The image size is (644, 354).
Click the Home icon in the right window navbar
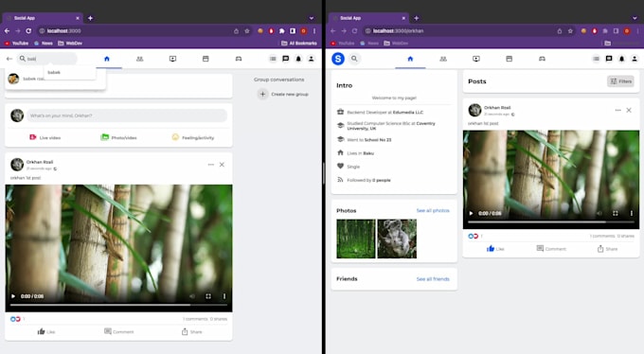coord(410,59)
